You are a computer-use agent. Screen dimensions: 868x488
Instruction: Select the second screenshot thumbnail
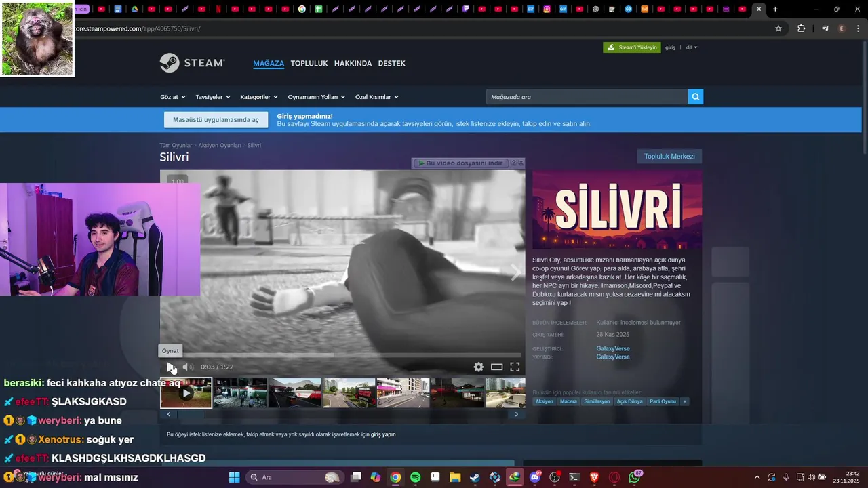pyautogui.click(x=240, y=393)
